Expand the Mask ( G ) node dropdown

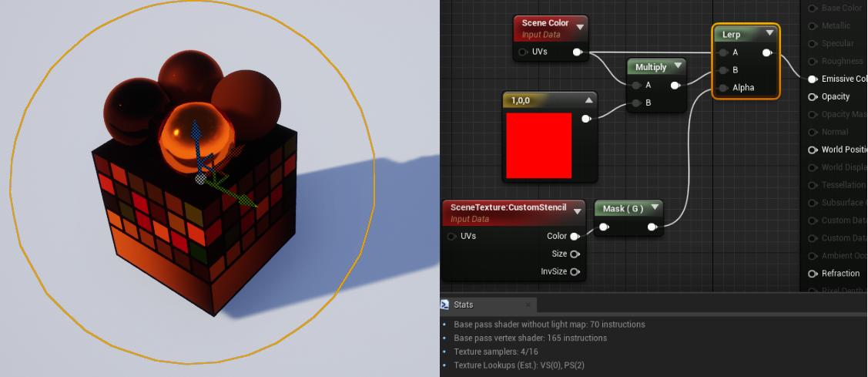tap(655, 208)
